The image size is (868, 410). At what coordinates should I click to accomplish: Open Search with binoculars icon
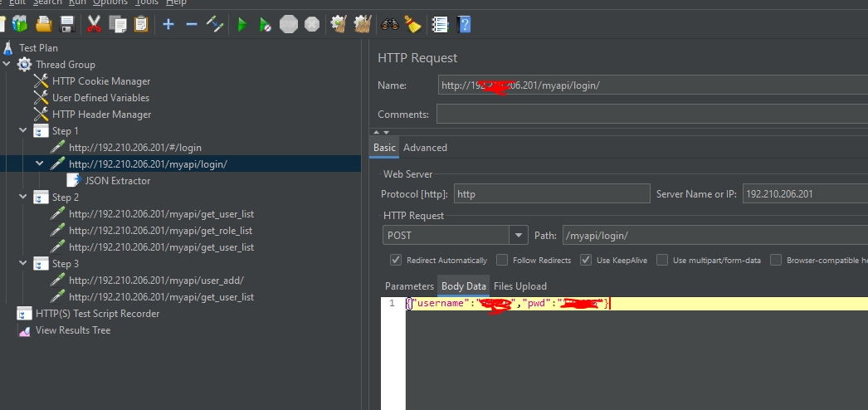pyautogui.click(x=390, y=24)
